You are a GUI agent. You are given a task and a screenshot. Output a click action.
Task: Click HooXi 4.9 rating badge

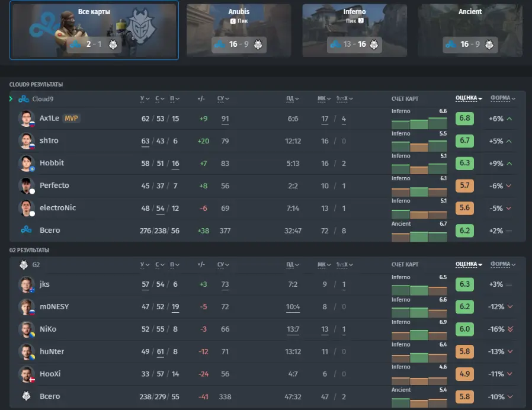coord(464,374)
